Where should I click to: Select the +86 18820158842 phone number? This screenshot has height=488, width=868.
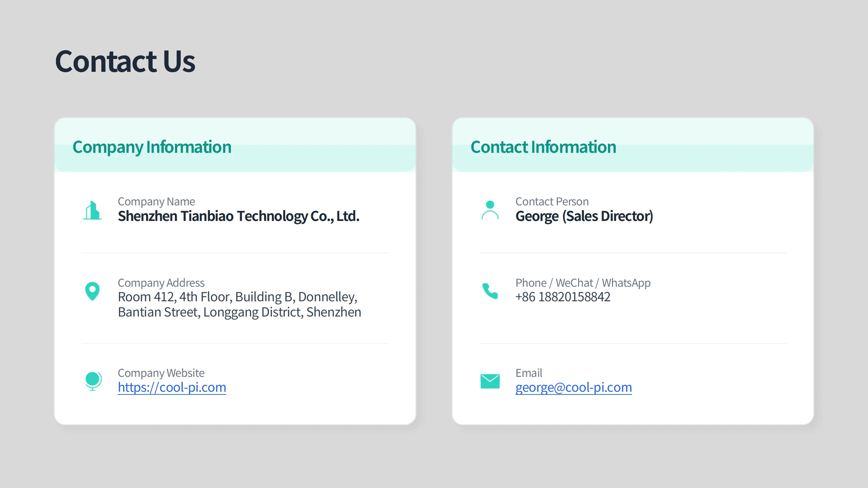(563, 297)
